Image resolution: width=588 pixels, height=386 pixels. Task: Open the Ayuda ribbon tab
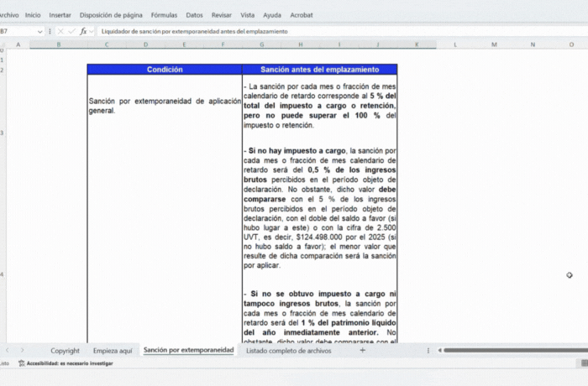(x=272, y=15)
